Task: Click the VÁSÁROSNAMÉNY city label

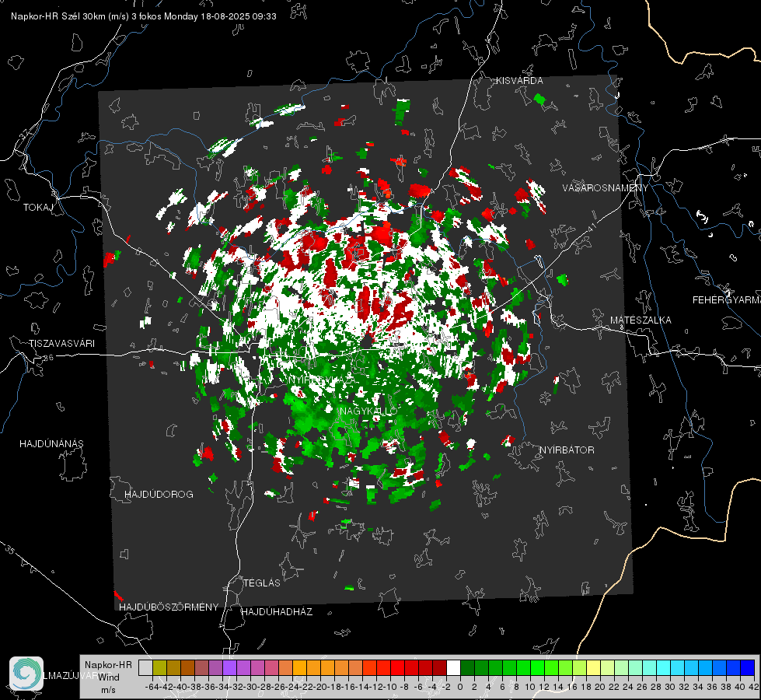Action: coord(606,187)
